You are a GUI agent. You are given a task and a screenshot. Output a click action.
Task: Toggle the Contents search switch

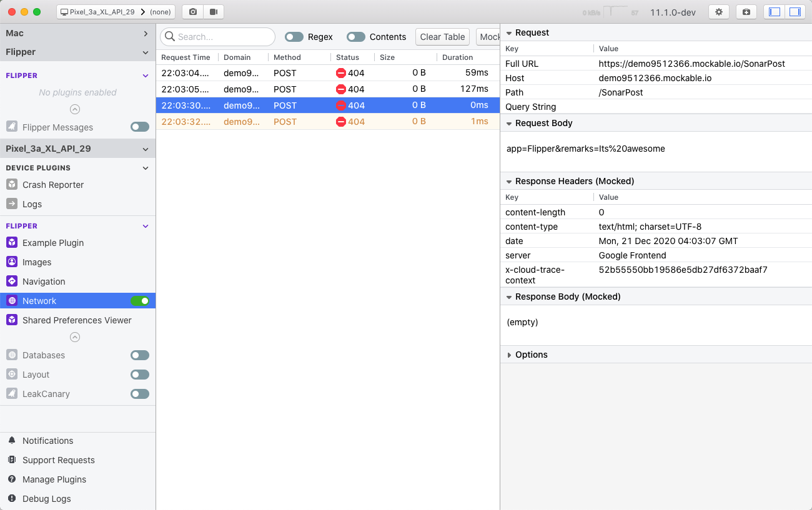(x=356, y=37)
